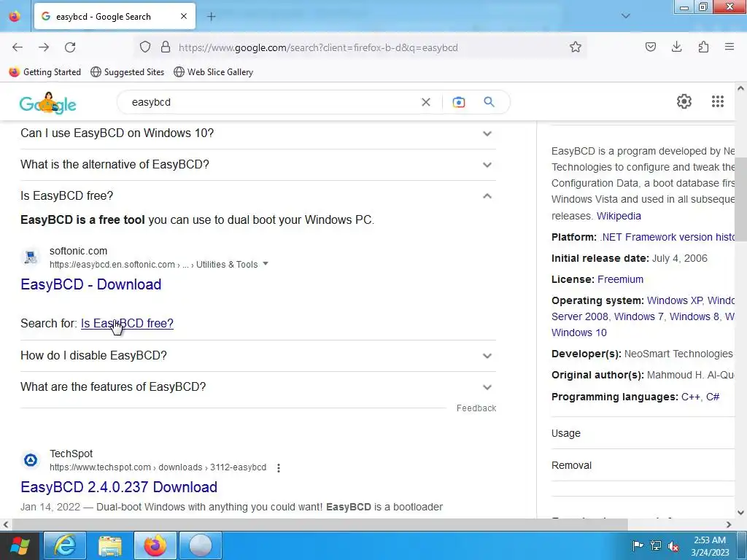
Task: Open 'EasyBCD 2.4.0.237 Download' result
Action: click(x=119, y=487)
